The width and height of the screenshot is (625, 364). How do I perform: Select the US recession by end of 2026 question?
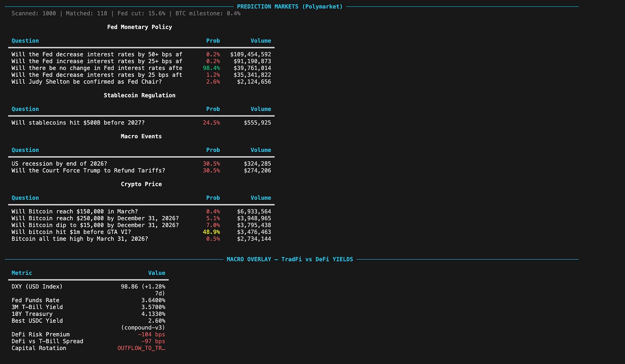(x=59, y=164)
